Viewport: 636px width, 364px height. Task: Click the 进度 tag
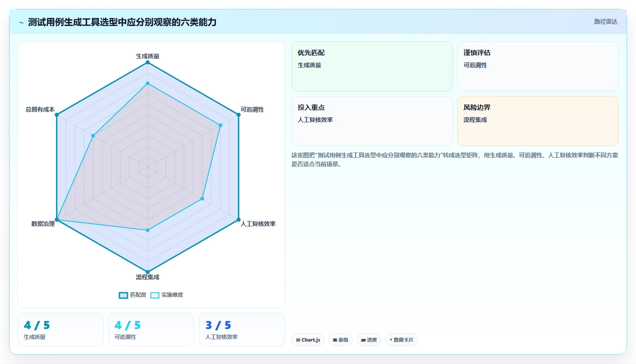tap(369, 340)
